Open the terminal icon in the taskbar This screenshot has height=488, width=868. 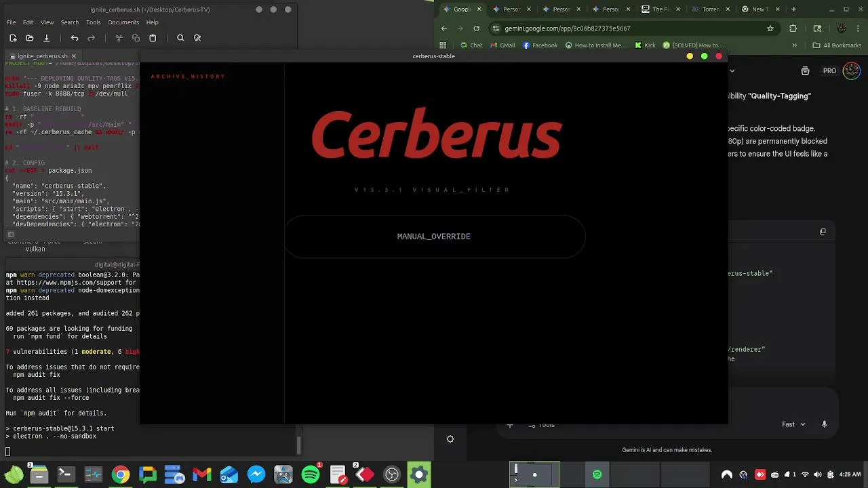(x=66, y=475)
